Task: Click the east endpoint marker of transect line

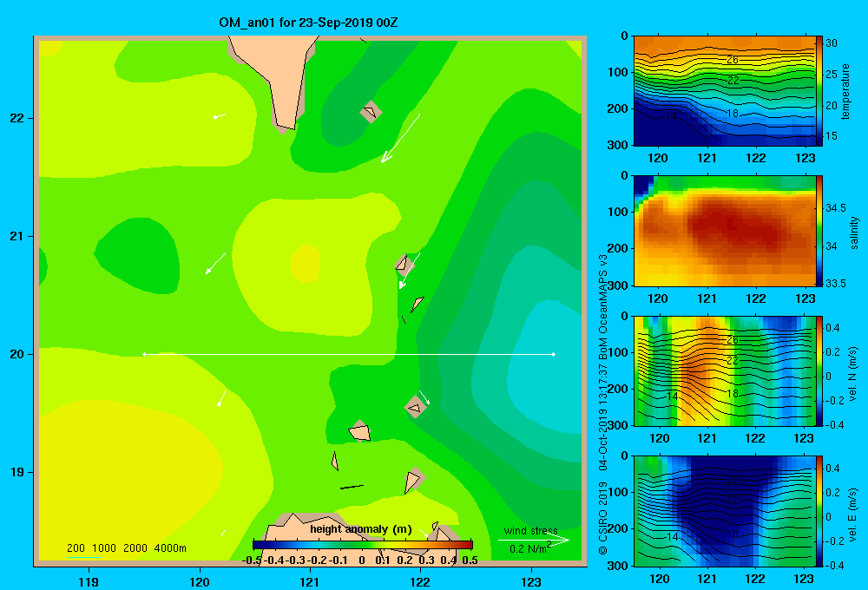Action: point(554,354)
